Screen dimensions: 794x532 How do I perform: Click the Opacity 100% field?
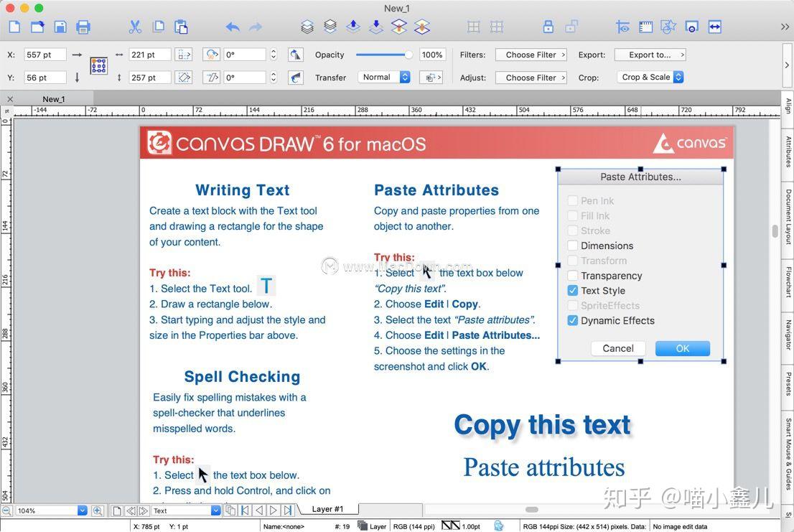(432, 55)
